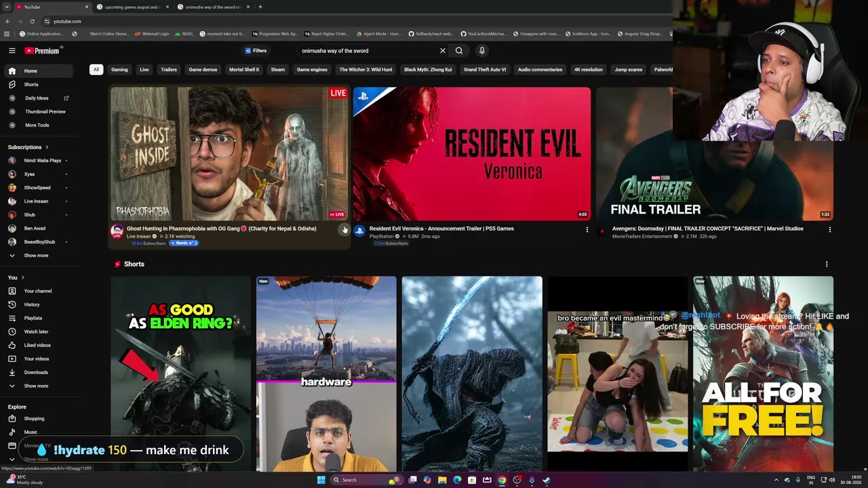Click the Home sidebar icon
Image resolution: width=868 pixels, height=488 pixels.
click(12, 71)
